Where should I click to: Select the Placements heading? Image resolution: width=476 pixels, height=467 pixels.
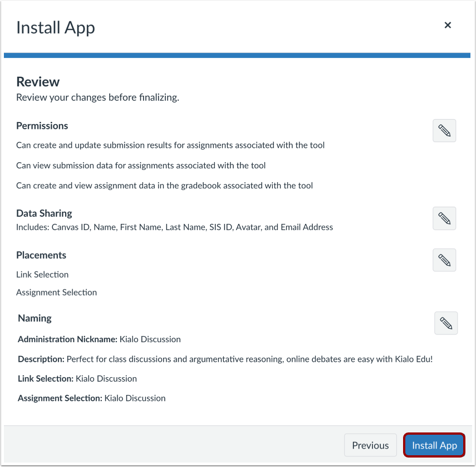pos(41,255)
